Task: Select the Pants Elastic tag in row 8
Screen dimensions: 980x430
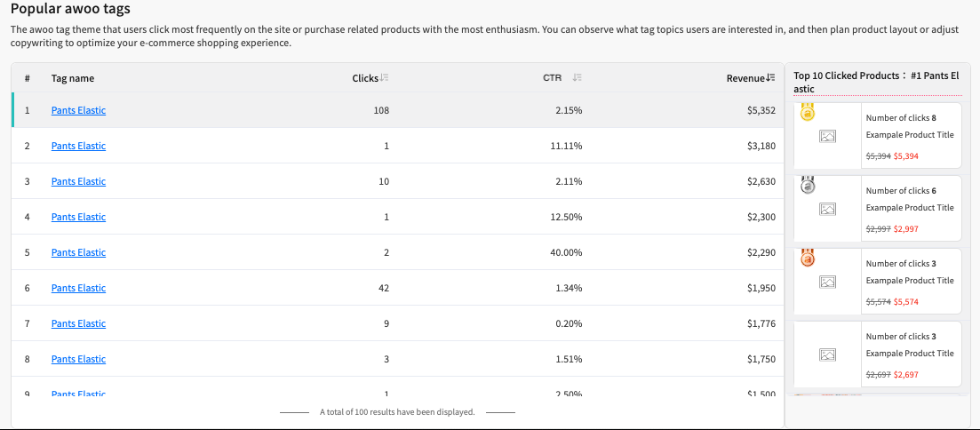Action: click(78, 359)
